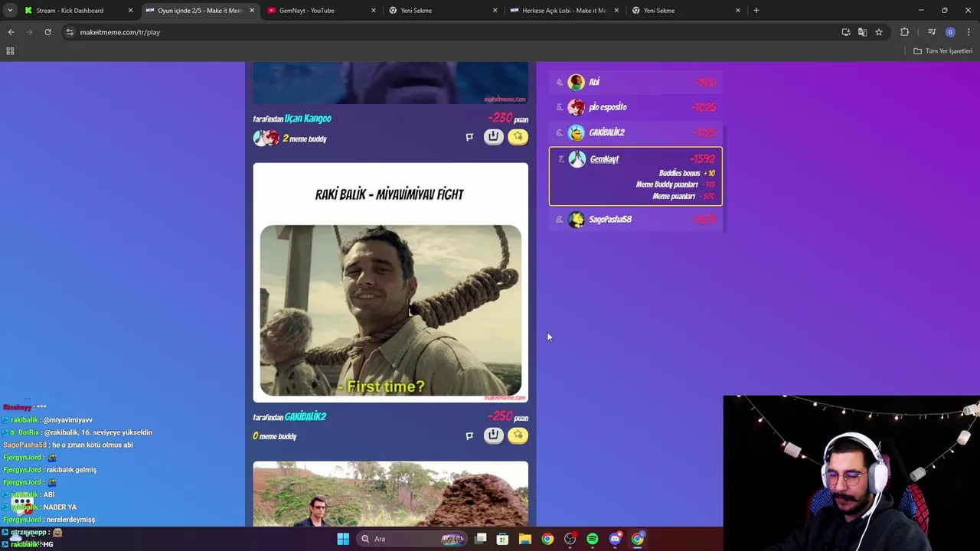Viewport: 980px width, 551px height.
Task: Open OBS Studio from taskbar
Action: (x=570, y=539)
